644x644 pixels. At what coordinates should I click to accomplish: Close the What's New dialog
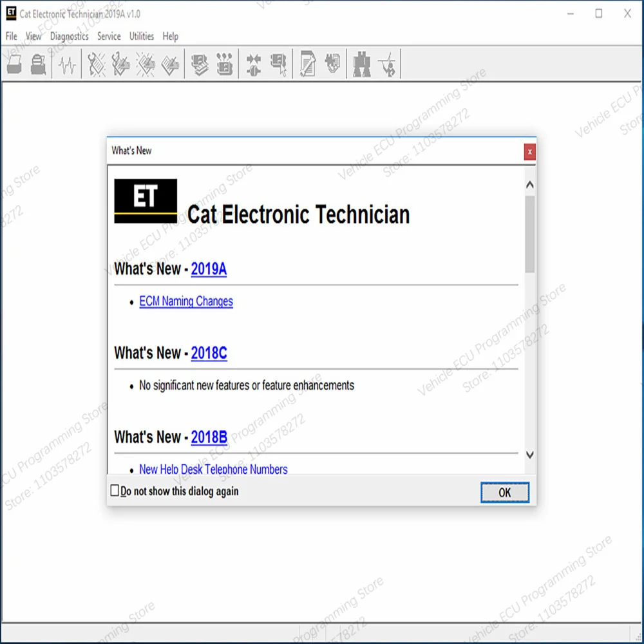click(x=529, y=152)
